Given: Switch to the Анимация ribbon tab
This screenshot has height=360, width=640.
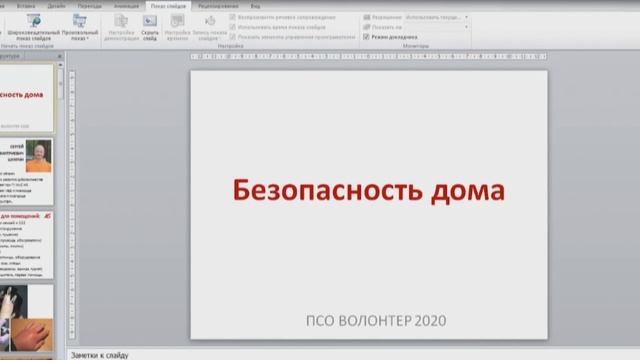Looking at the screenshot, I should click(x=126, y=6).
